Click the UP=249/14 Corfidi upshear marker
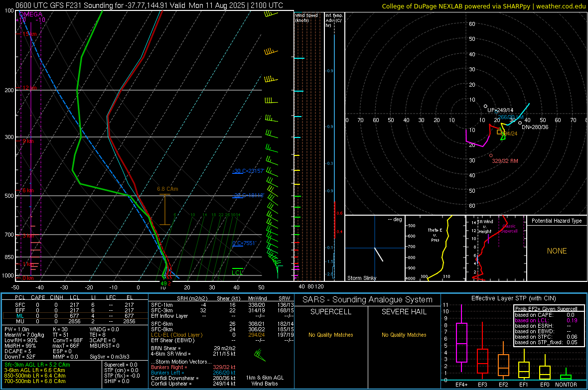Viewport: 588px width, 390px height. (x=486, y=107)
